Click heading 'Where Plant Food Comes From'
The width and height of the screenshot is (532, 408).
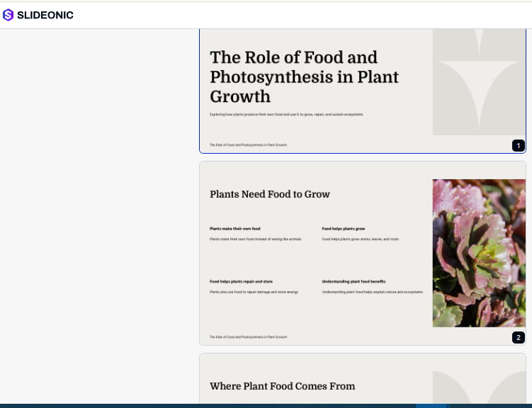pos(282,386)
